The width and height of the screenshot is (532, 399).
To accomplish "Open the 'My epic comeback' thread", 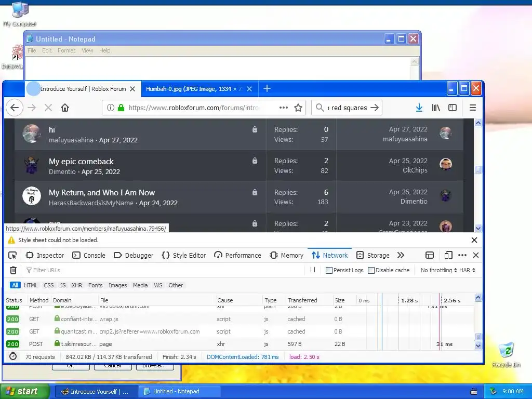I will pyautogui.click(x=81, y=162).
